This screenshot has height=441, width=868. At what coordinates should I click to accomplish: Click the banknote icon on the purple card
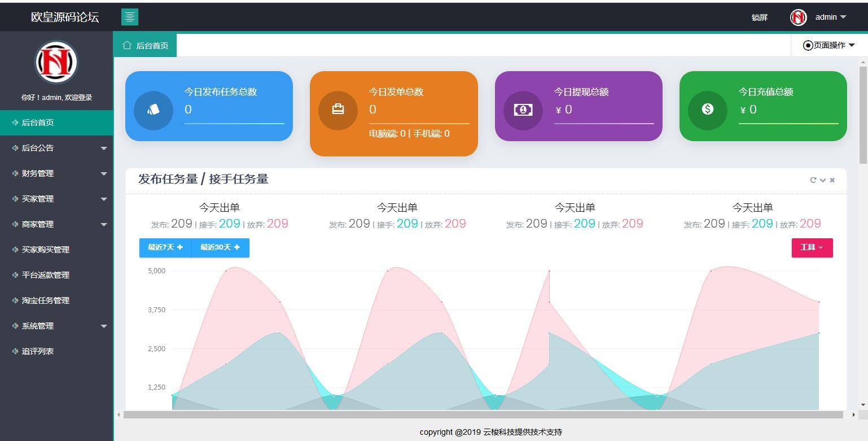(523, 110)
